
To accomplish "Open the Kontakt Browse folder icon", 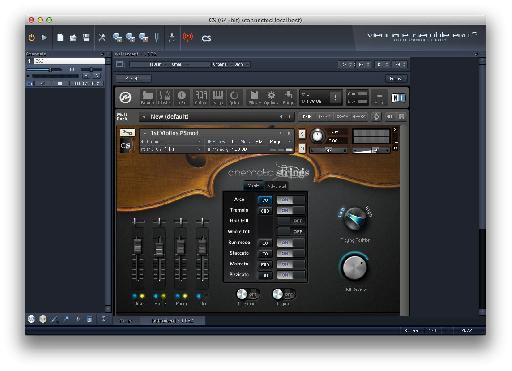I will [x=147, y=97].
